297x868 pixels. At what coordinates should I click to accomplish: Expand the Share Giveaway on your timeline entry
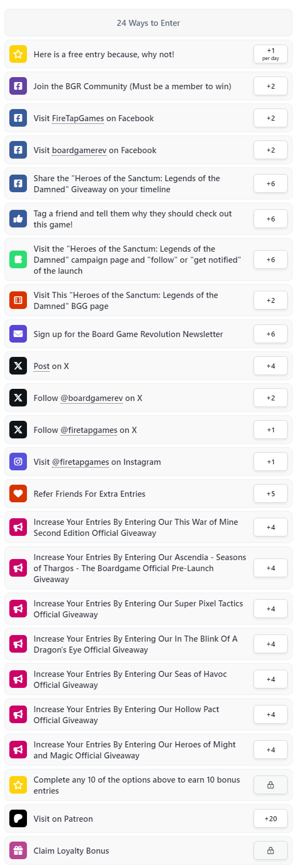(148, 183)
